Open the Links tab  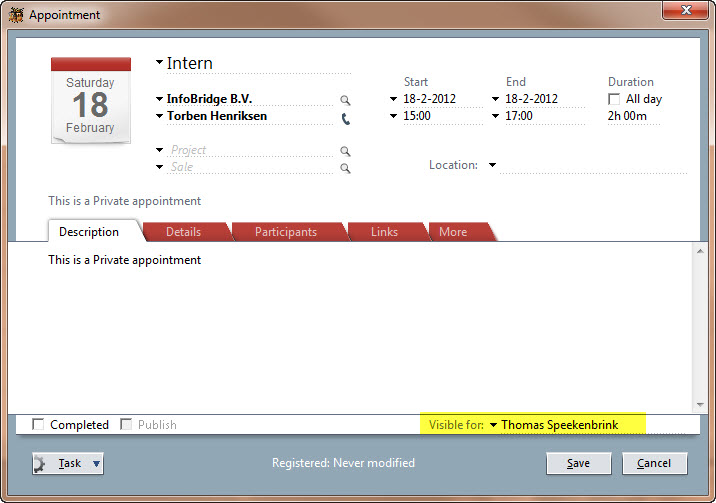(x=384, y=232)
